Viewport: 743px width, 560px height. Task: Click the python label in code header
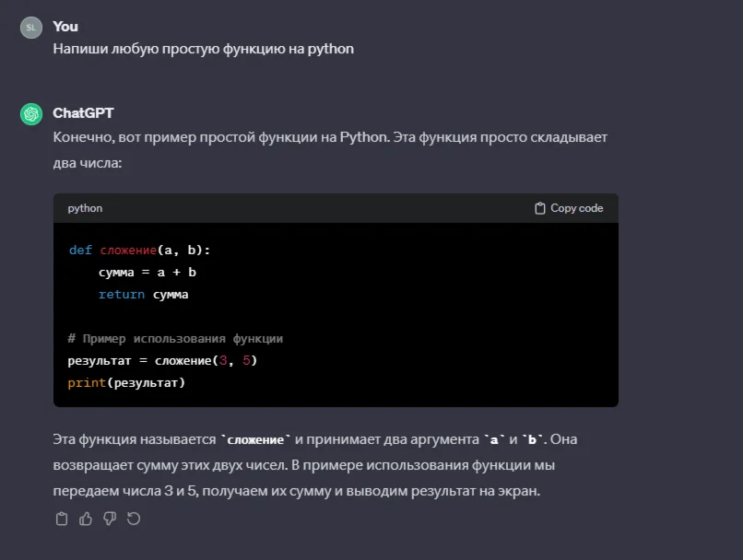(85, 208)
